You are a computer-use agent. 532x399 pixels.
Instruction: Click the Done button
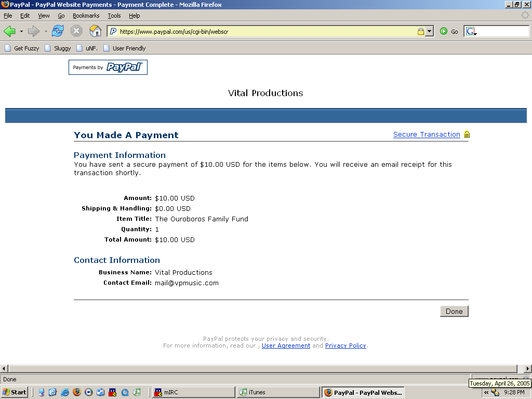[454, 311]
